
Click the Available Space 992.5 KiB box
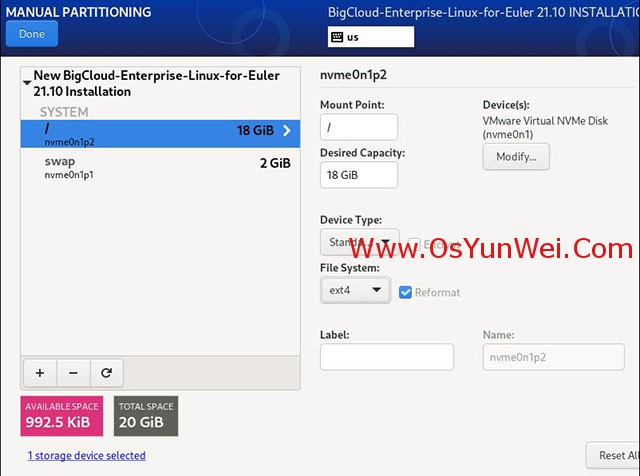click(62, 416)
